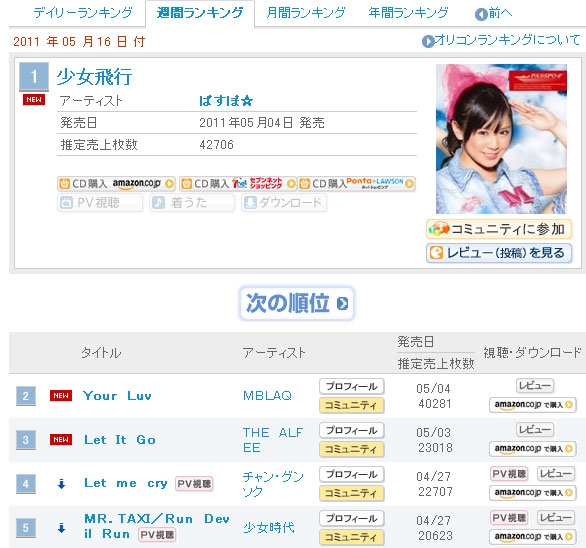Open the 月間ランキング tab

coord(306,13)
